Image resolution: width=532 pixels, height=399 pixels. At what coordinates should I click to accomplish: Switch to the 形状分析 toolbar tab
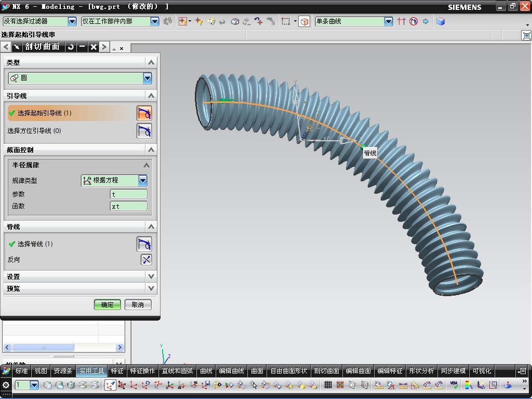pos(421,371)
